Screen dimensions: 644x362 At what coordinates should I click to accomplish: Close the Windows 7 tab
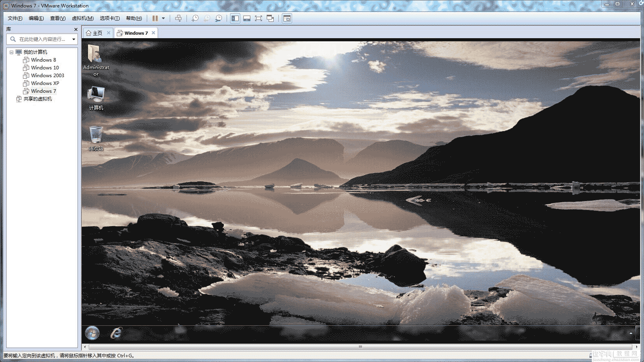pos(153,33)
